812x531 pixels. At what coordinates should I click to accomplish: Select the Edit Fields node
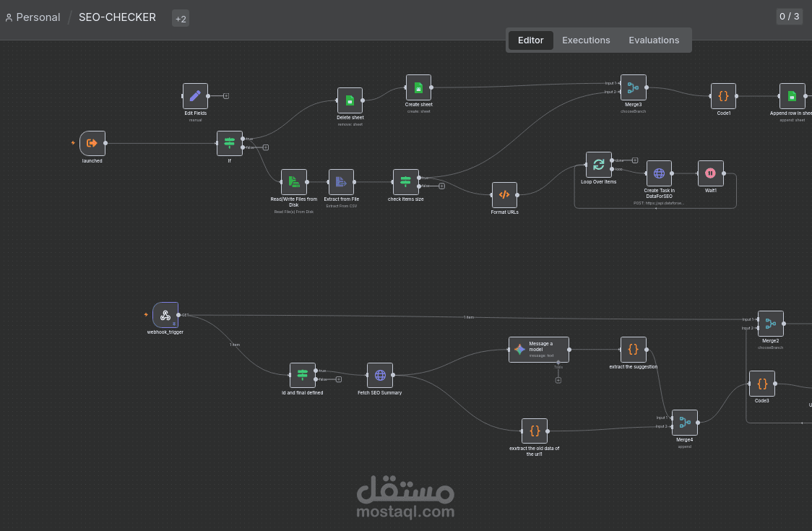click(195, 96)
